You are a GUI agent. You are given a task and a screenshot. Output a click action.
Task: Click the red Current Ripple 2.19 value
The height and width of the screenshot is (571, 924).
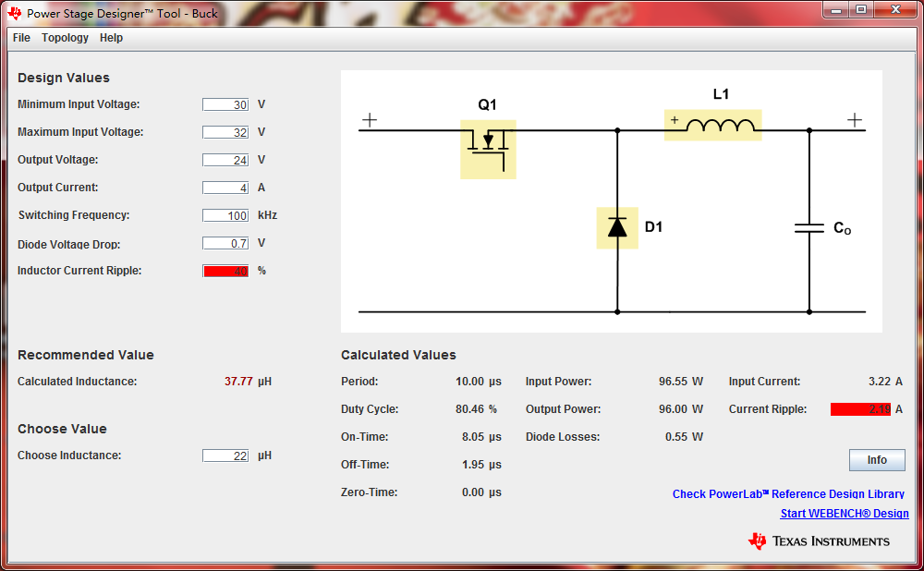pyautogui.click(x=860, y=409)
